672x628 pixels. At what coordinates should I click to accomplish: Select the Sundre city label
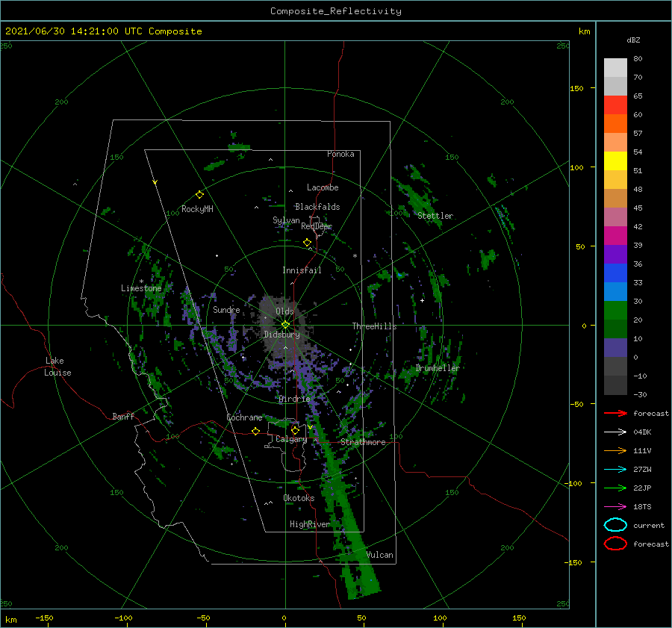point(226,310)
